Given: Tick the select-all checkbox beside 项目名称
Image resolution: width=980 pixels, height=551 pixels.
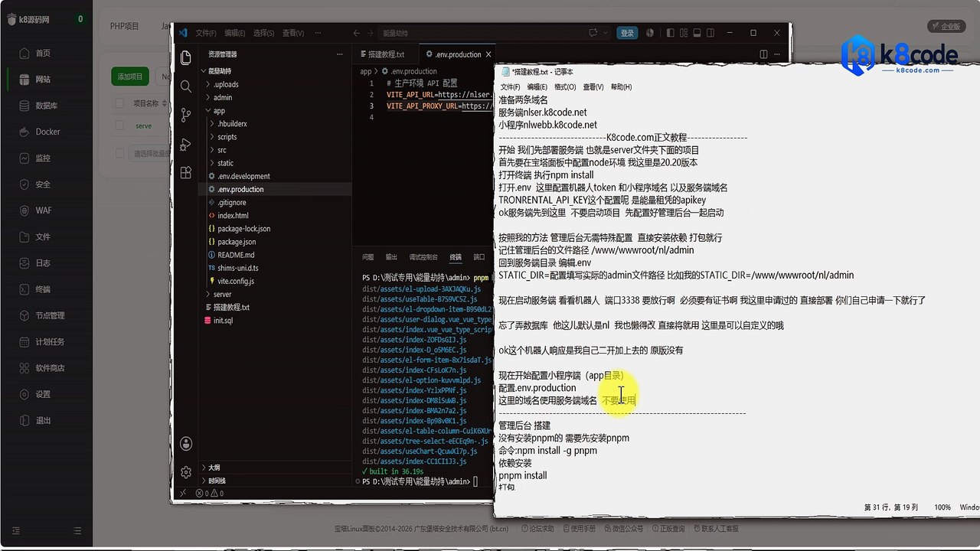Looking at the screenshot, I should click(x=119, y=103).
